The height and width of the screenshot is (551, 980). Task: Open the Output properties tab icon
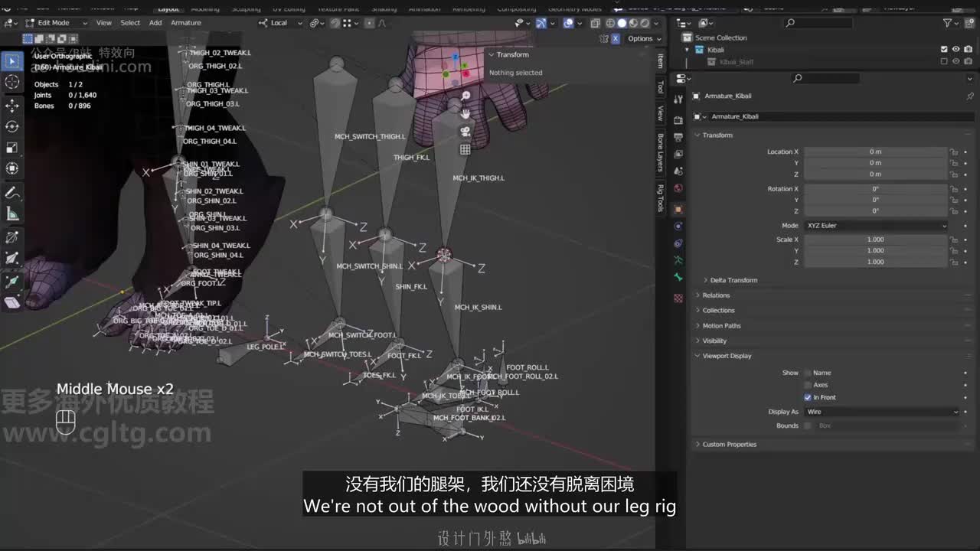click(678, 138)
